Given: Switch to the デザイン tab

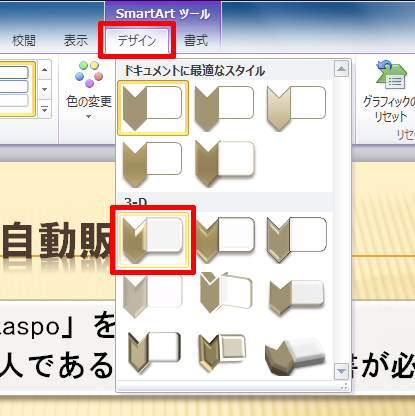Looking at the screenshot, I should tap(137, 41).
